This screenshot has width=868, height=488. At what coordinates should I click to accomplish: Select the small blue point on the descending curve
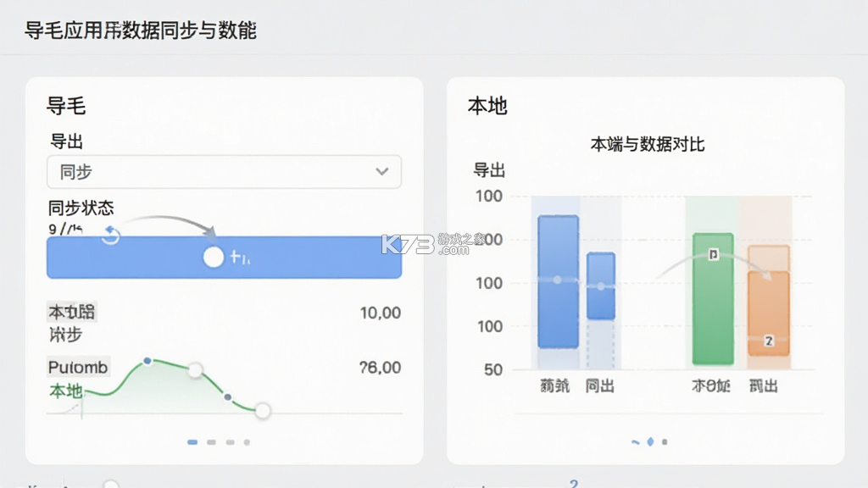click(x=227, y=397)
